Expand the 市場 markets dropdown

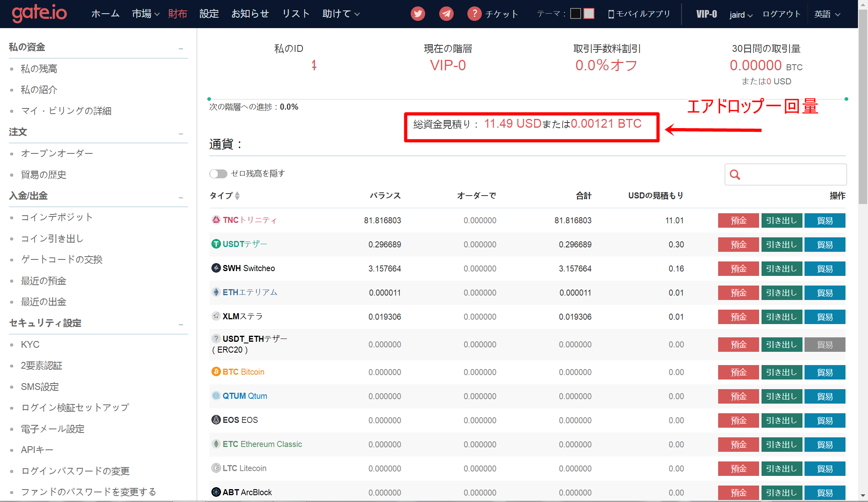(145, 14)
